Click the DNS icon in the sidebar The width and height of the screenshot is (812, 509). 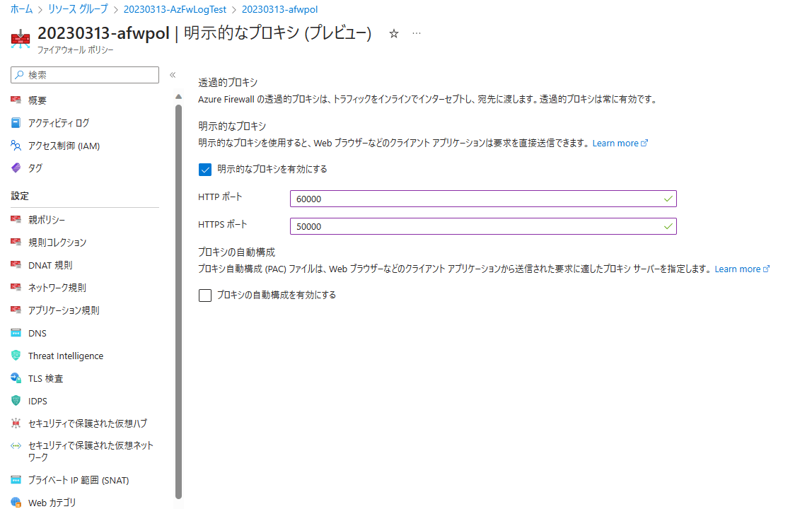(x=16, y=333)
